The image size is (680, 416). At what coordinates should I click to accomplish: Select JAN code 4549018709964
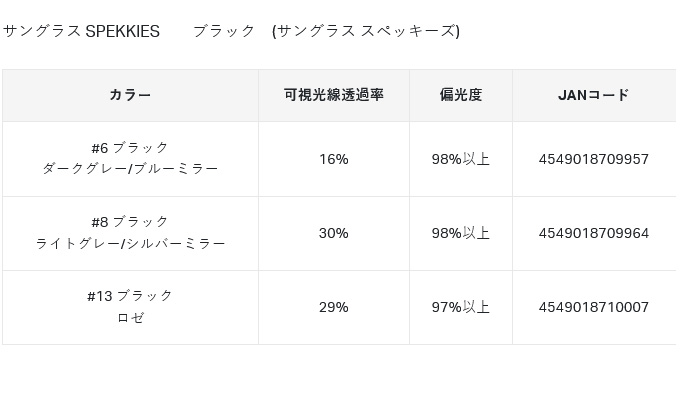pos(593,233)
